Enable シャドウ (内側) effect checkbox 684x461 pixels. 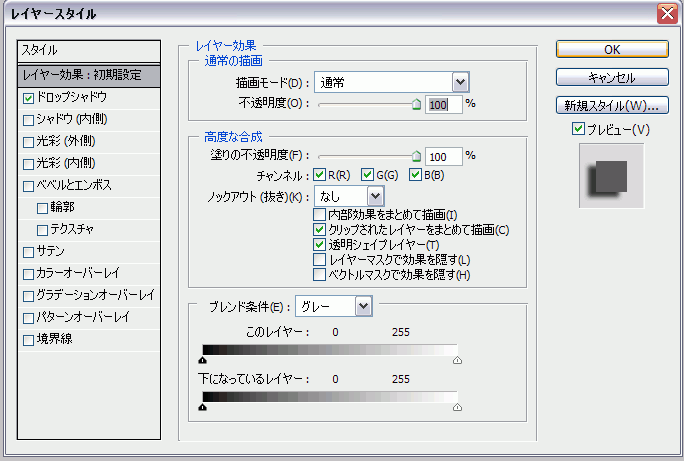(28, 120)
